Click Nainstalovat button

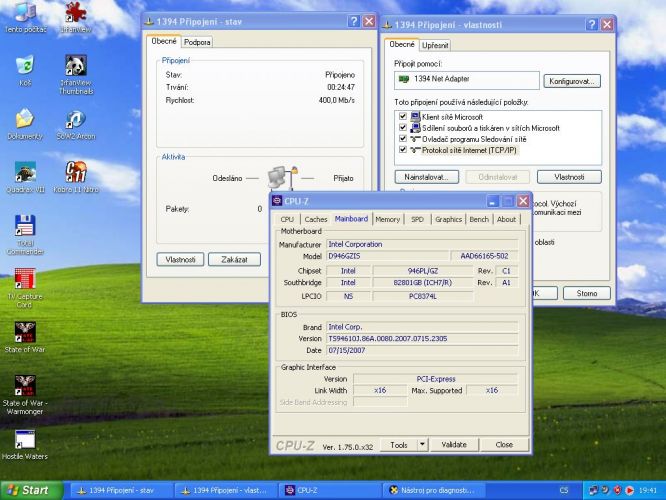tap(426, 177)
